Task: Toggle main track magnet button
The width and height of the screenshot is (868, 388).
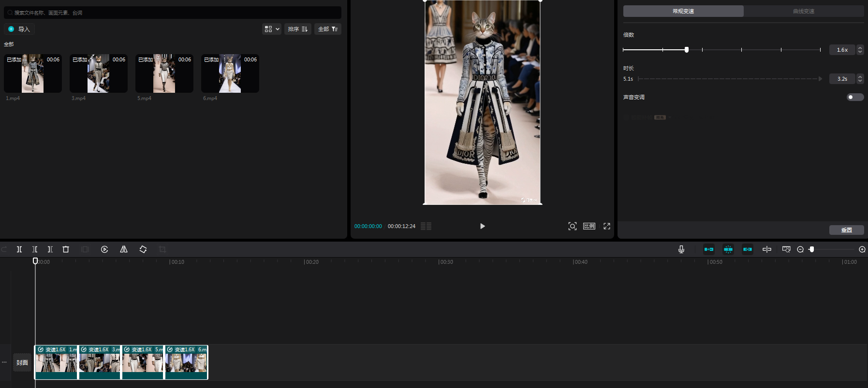Action: (x=709, y=249)
